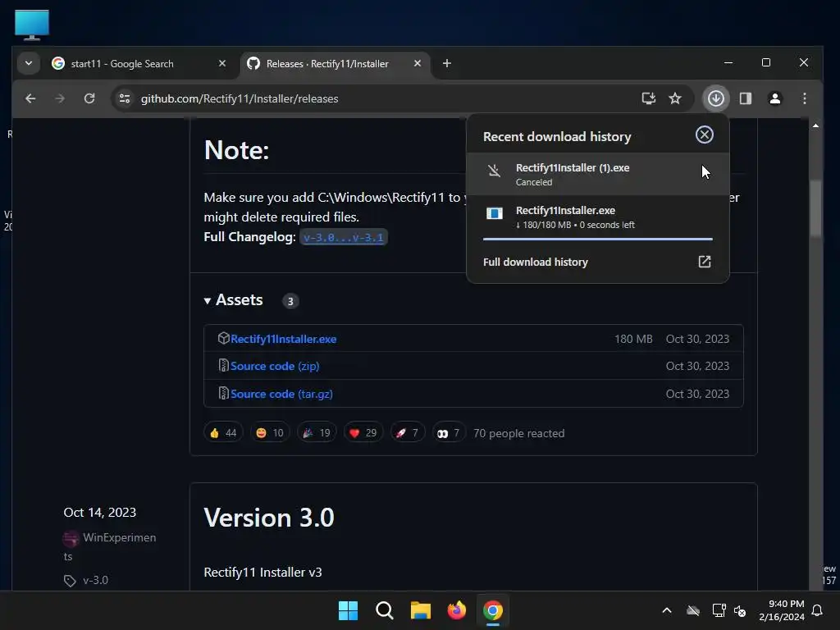This screenshot has height=630, width=840.
Task: Open Windows Search from taskbar
Action: [385, 610]
